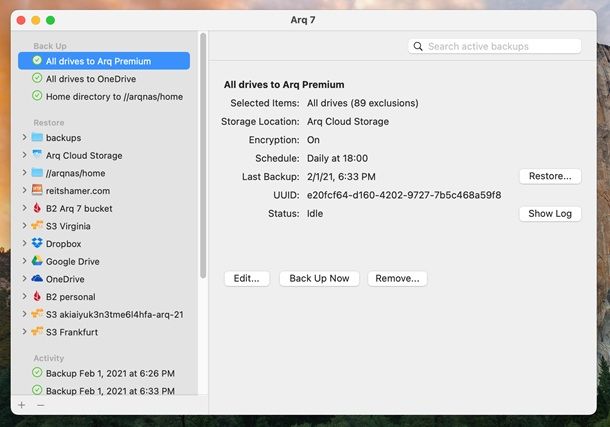
Task: Click the UUID value e20fcf64-d160-4202-9727-7b5c468a59f8
Action: pyautogui.click(x=404, y=195)
